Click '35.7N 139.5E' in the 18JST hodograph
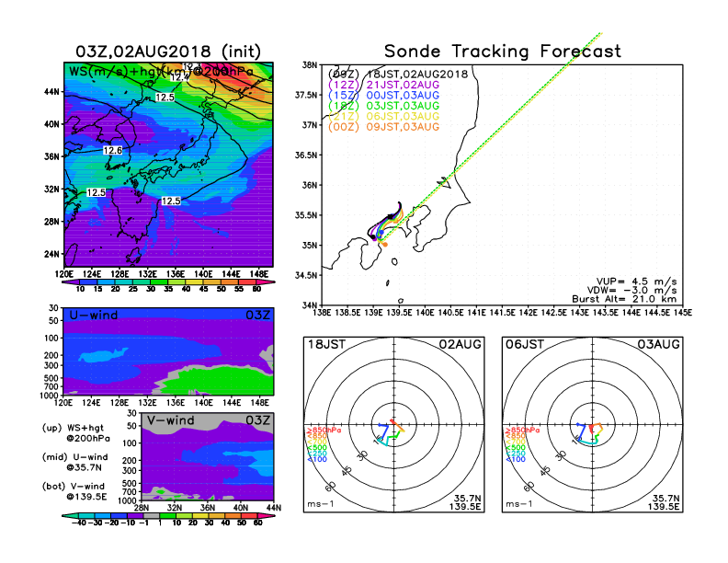Screen dimensions: 728x563 point(465,502)
